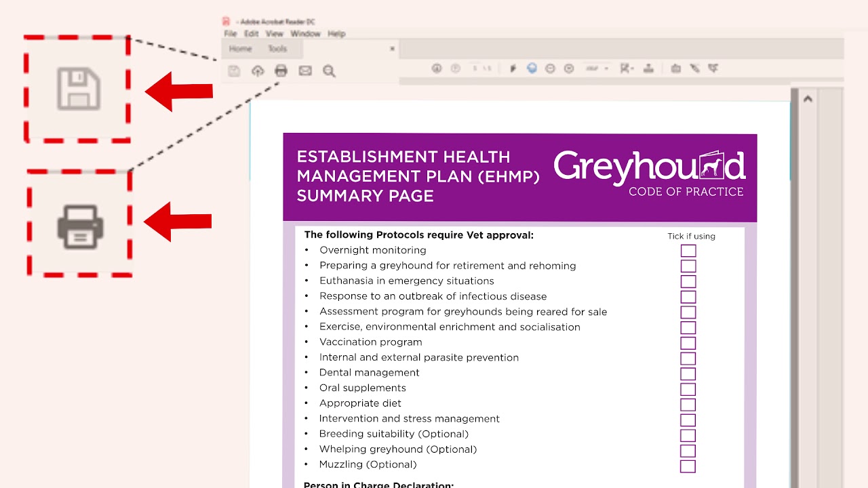Click the "Dental management" text
The image size is (868, 488).
[370, 373]
